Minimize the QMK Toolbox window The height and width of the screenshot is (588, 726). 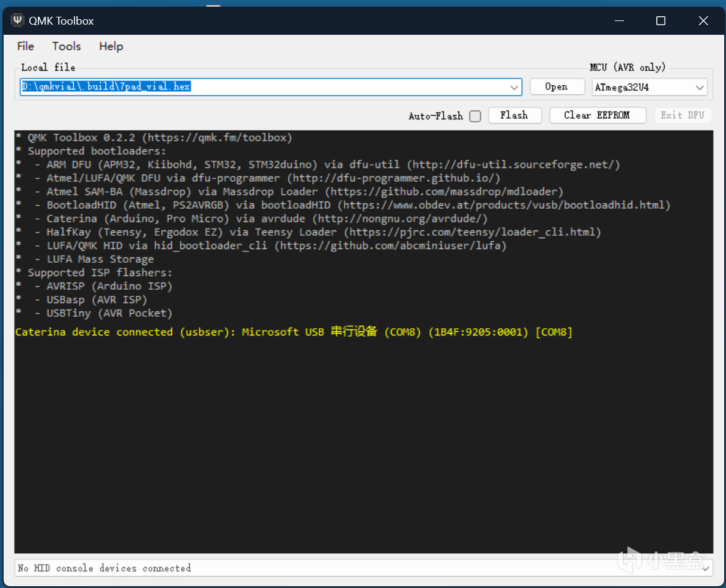(x=619, y=21)
